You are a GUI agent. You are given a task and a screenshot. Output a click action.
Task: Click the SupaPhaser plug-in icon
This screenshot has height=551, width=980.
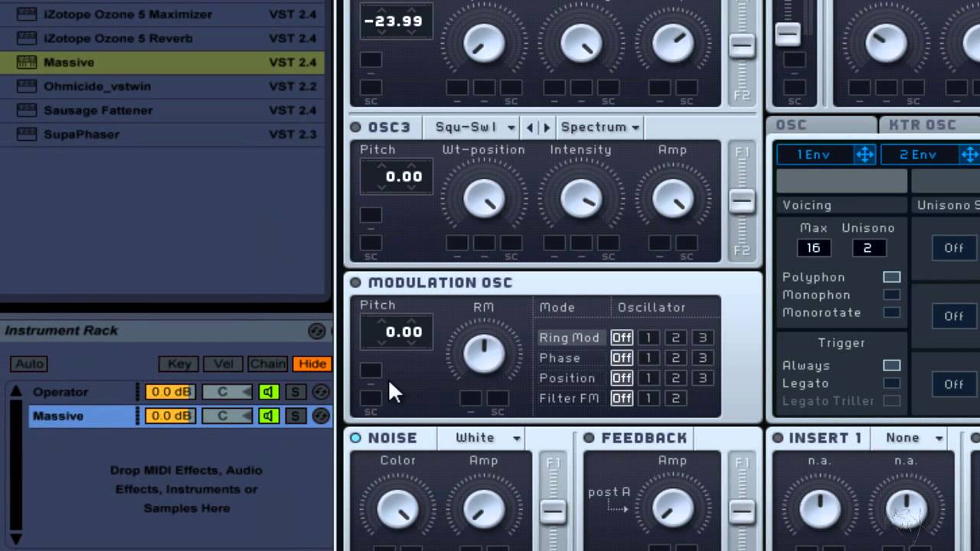27,134
